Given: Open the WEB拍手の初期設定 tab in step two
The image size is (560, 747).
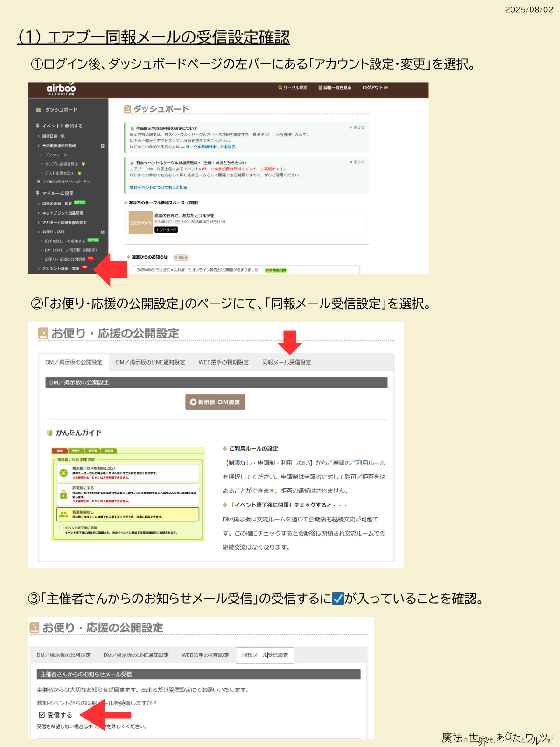Looking at the screenshot, I should 224,362.
